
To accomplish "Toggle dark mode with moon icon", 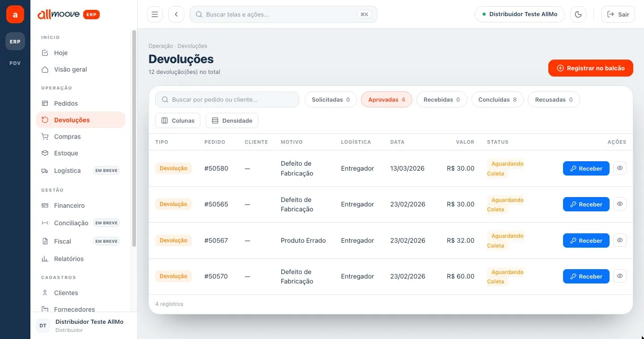I will (x=578, y=14).
